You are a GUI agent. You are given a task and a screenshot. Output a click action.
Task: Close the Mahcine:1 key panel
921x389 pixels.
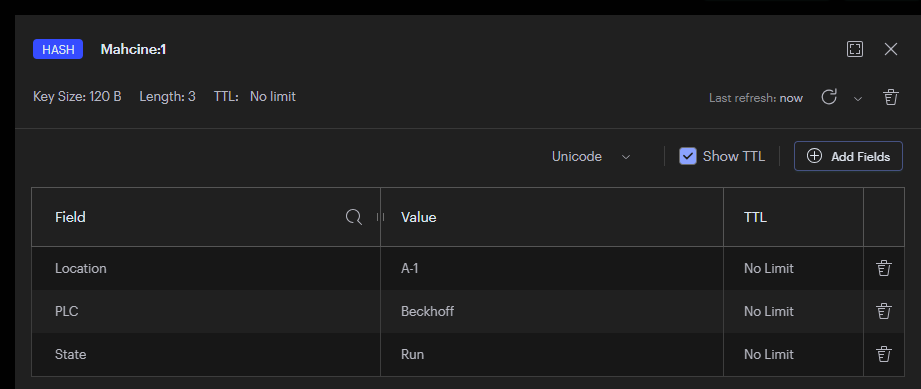[890, 49]
